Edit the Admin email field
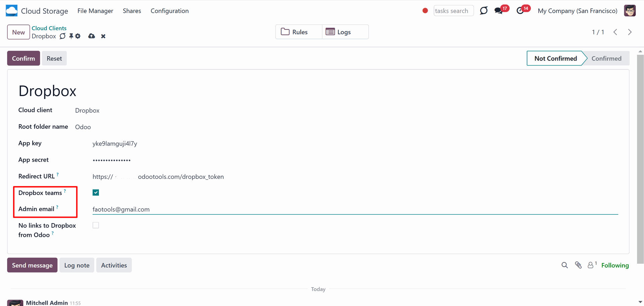Screen dimensions: 644x306 pyautogui.click(x=355, y=209)
